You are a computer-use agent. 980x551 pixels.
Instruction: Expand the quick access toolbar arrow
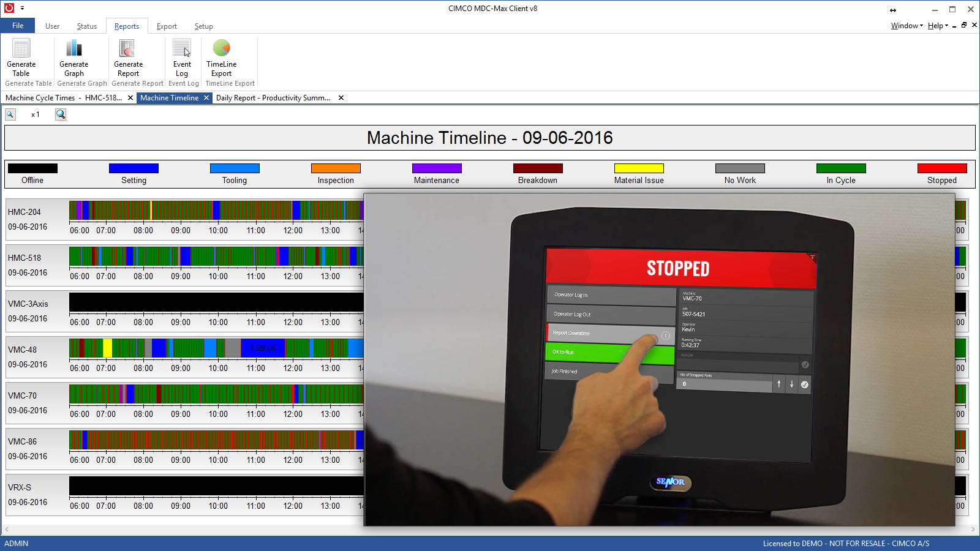click(22, 8)
